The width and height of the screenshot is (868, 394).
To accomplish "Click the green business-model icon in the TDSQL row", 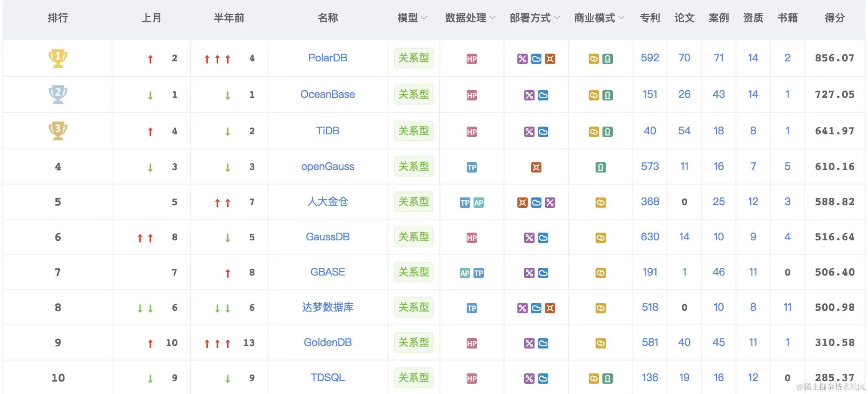I will click(608, 379).
